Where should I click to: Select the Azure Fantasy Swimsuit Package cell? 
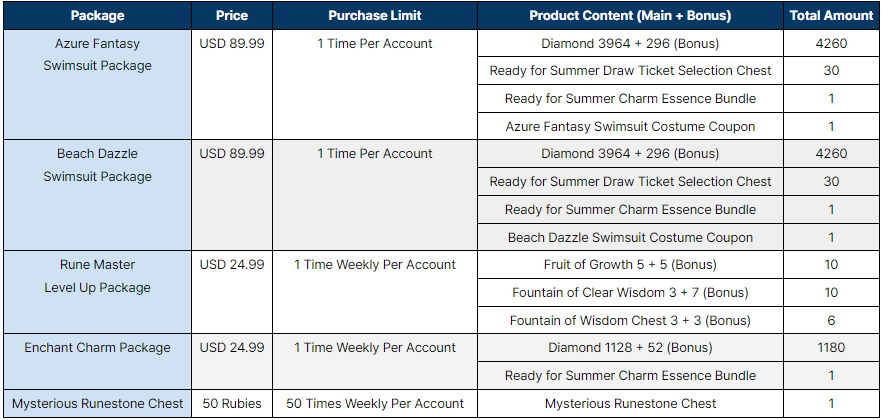[x=97, y=84]
